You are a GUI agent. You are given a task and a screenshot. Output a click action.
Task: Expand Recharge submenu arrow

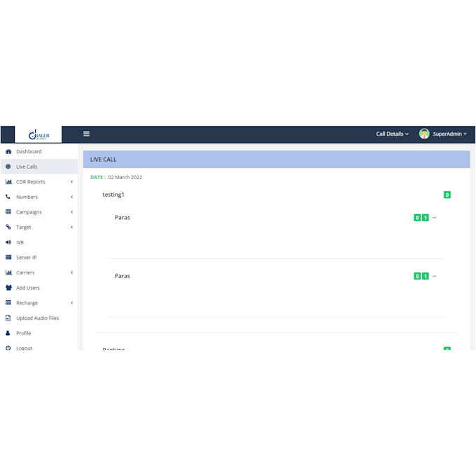pyautogui.click(x=72, y=302)
